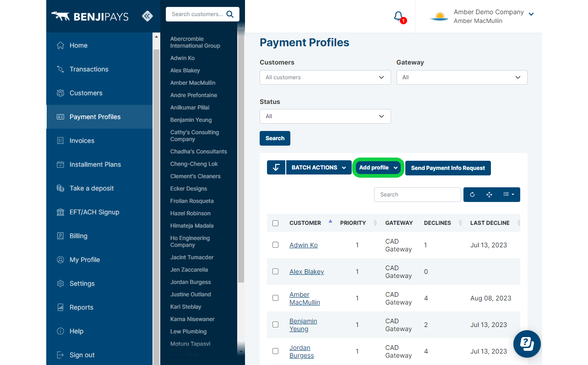Open Adwin Ko customer link in table
This screenshot has width=588, height=365.
tap(304, 245)
